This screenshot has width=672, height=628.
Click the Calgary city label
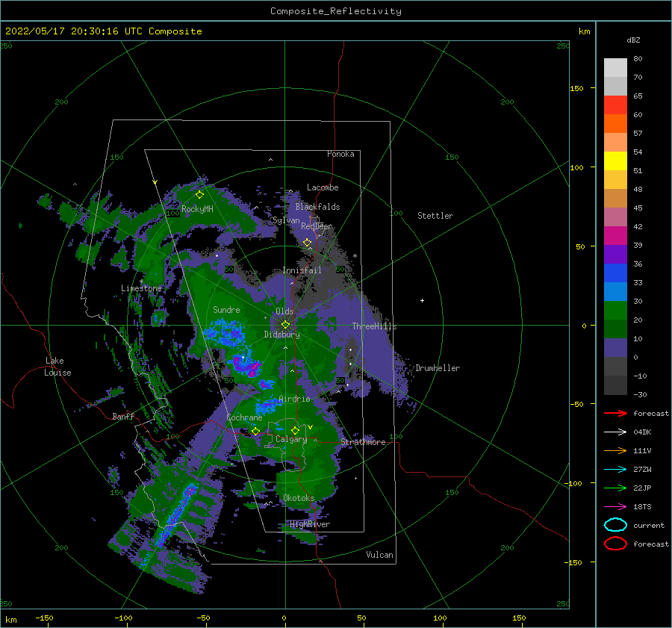(x=291, y=439)
